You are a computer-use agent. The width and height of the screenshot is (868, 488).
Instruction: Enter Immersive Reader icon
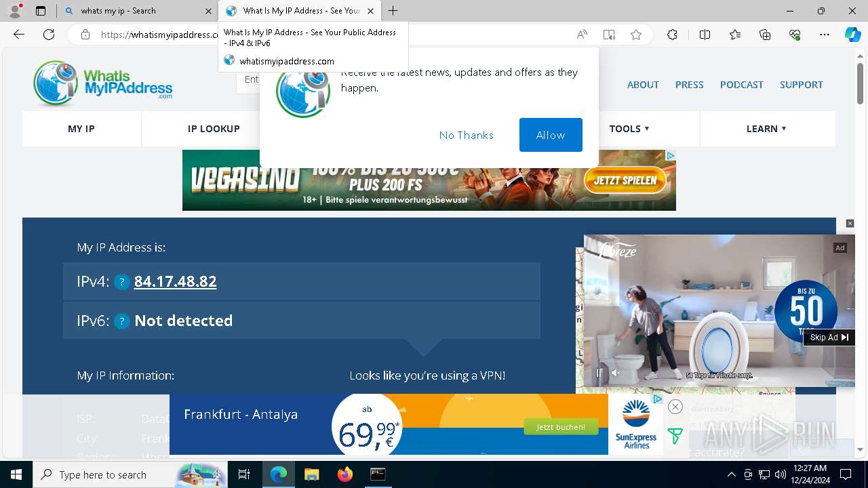coord(609,35)
